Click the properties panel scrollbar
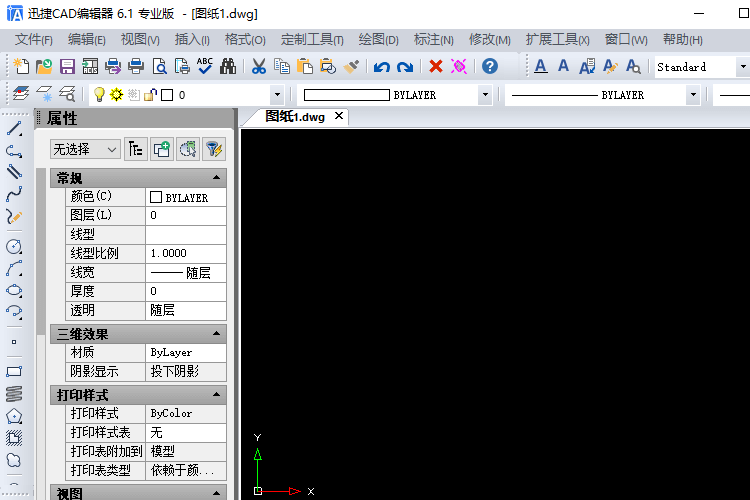The height and width of the screenshot is (500, 750). click(x=41, y=254)
